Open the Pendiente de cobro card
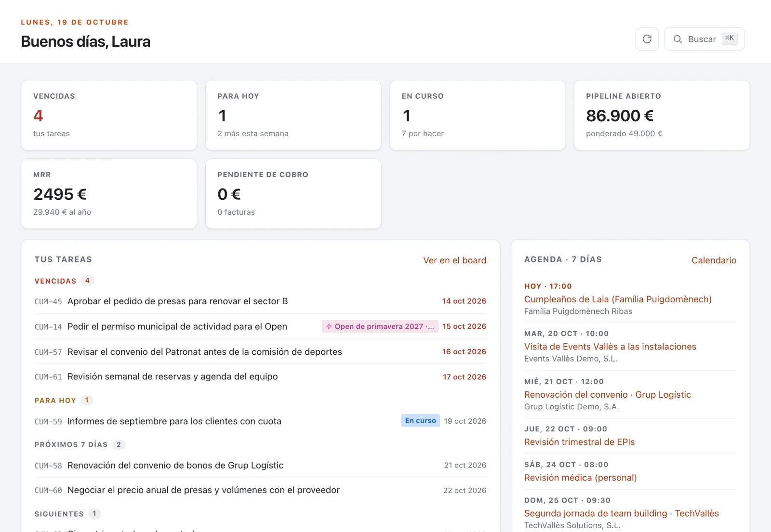 pos(293,194)
